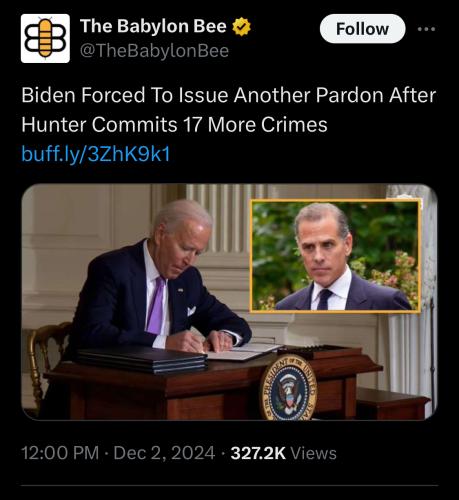Follow The Babylon Bee account

coord(362,29)
